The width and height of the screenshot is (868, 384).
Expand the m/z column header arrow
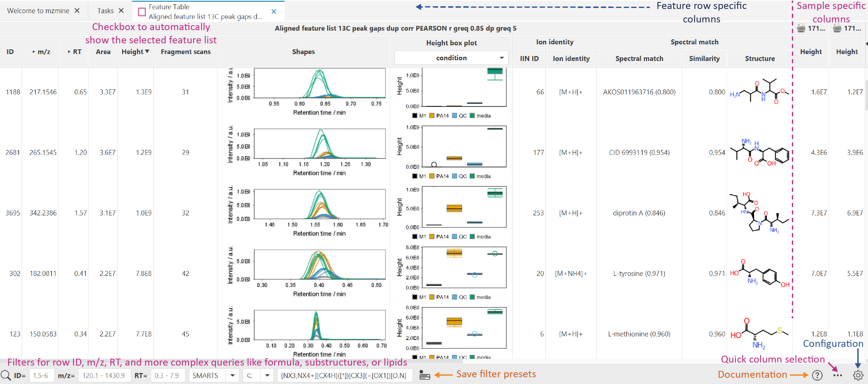tap(34, 52)
